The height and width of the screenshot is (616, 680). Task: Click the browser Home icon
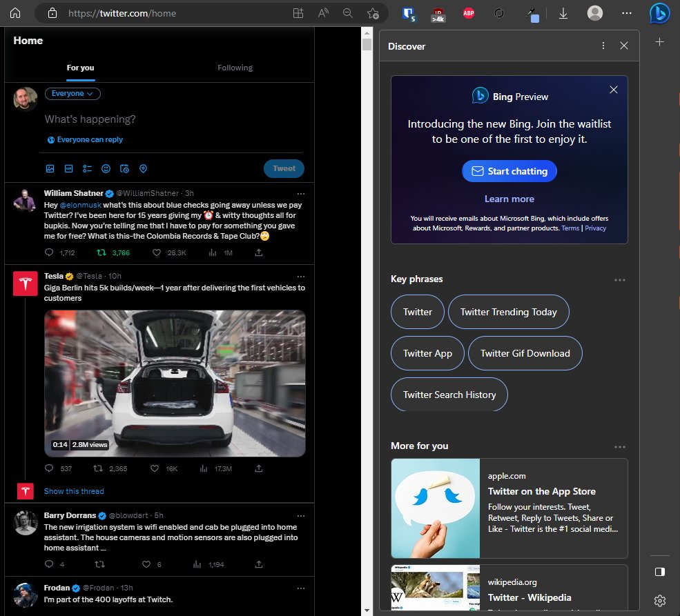click(15, 13)
